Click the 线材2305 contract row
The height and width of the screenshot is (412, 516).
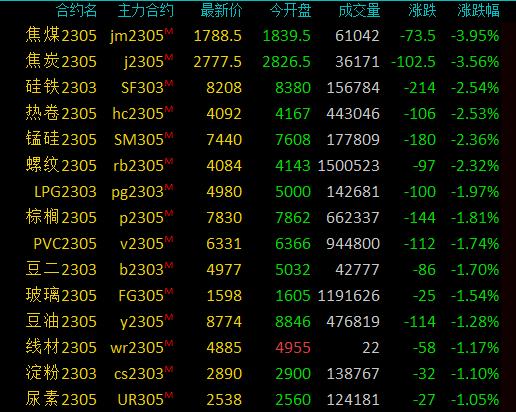[61, 348]
